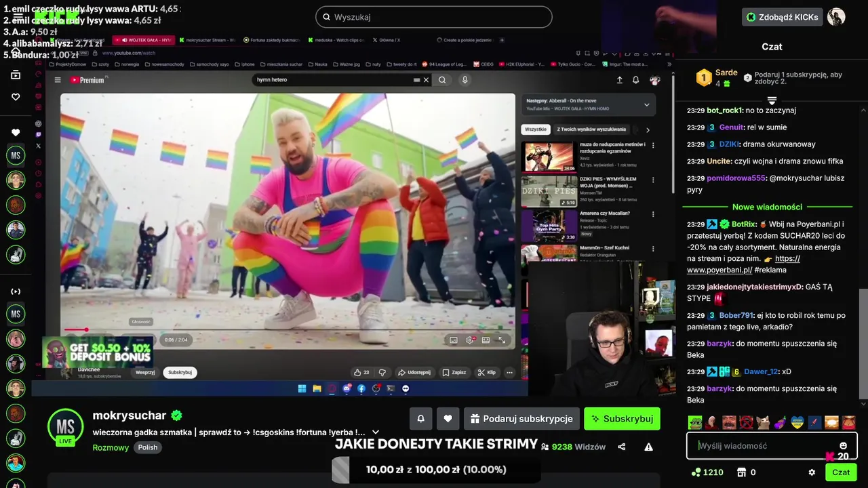
Task: Collapse the chat leaderboard pinned bar handle
Action: 772,100
